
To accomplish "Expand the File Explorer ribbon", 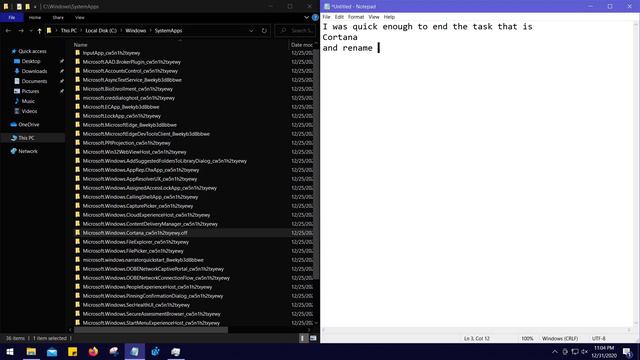I will (x=307, y=18).
